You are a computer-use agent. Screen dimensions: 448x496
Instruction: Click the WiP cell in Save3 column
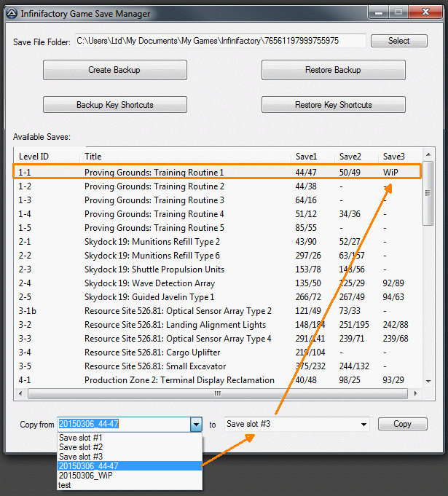click(x=390, y=173)
